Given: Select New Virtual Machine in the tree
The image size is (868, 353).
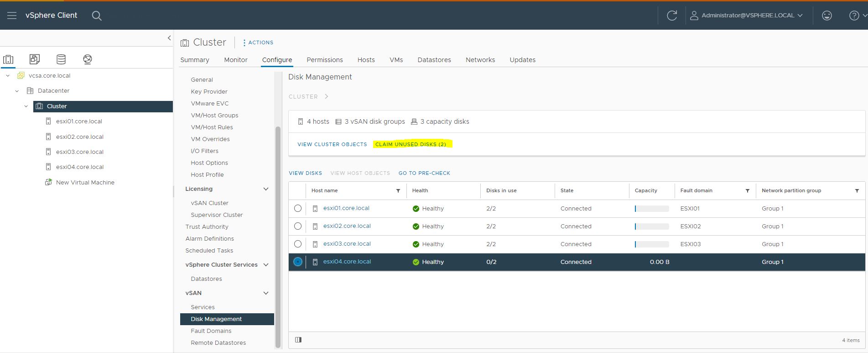Looking at the screenshot, I should [x=85, y=182].
